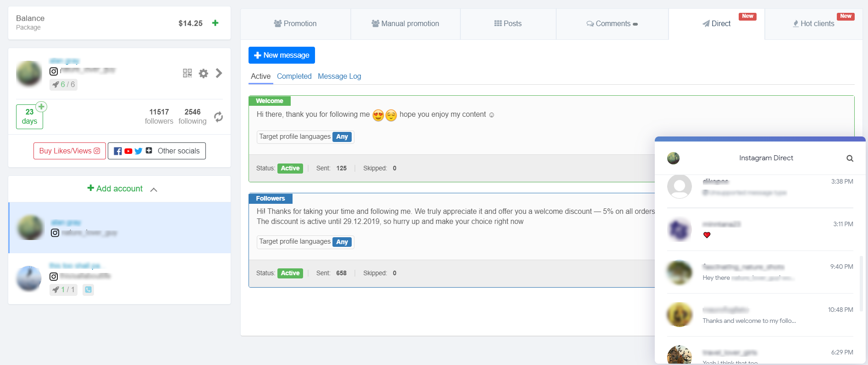Click the search icon in Instagram Direct
The image size is (868, 365).
[850, 158]
